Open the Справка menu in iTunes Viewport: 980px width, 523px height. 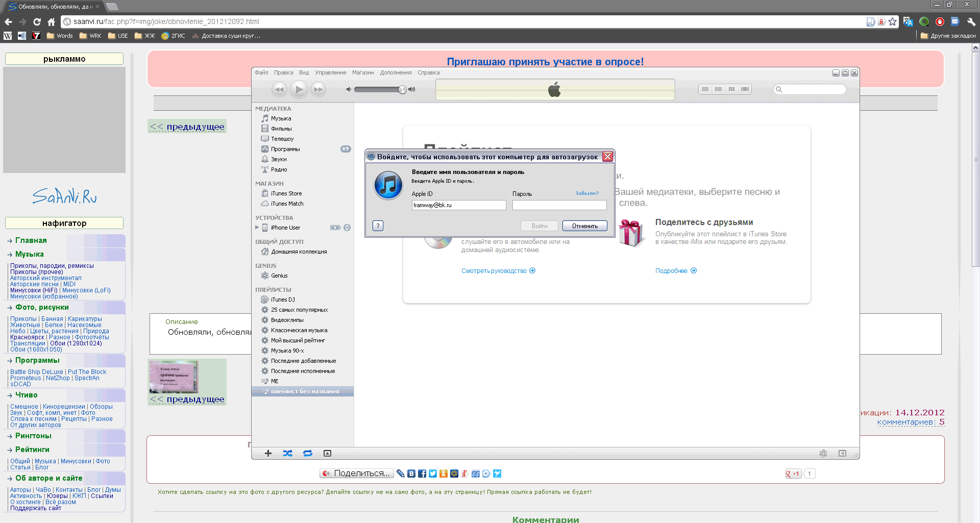pyautogui.click(x=428, y=72)
